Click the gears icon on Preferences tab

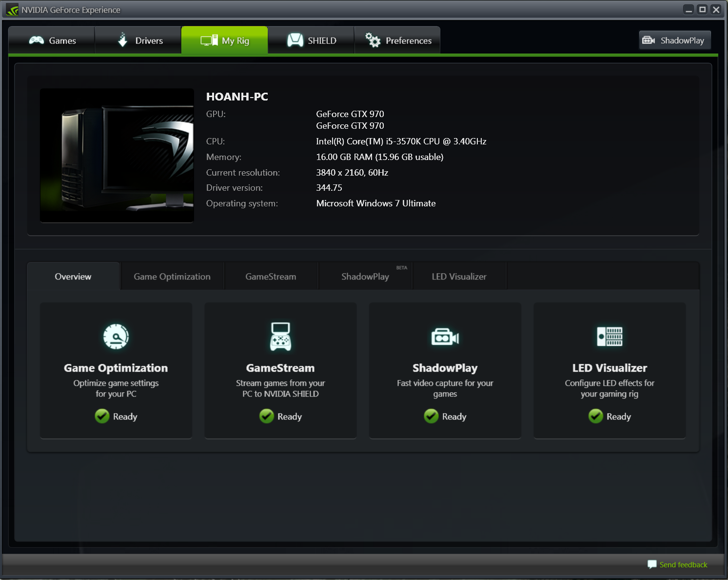pos(373,40)
